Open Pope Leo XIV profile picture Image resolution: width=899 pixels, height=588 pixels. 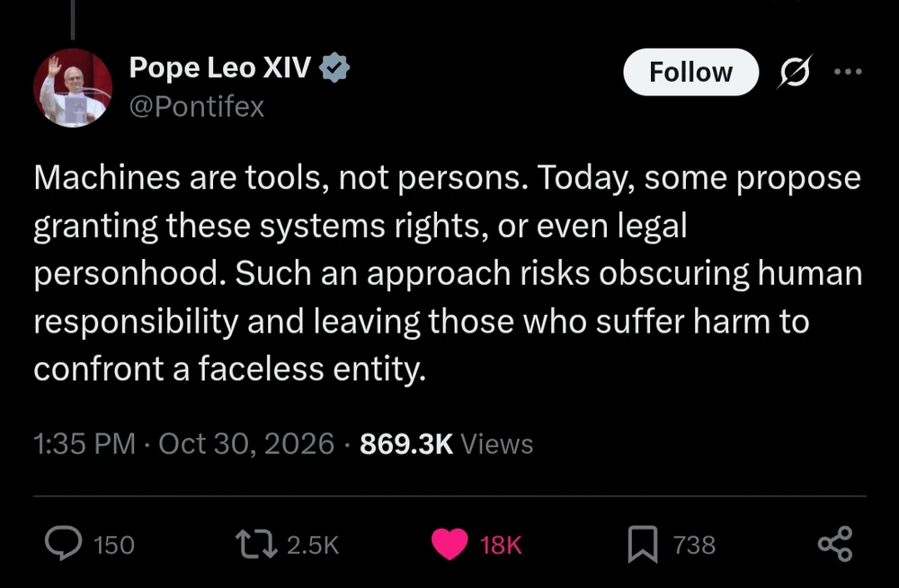[73, 88]
